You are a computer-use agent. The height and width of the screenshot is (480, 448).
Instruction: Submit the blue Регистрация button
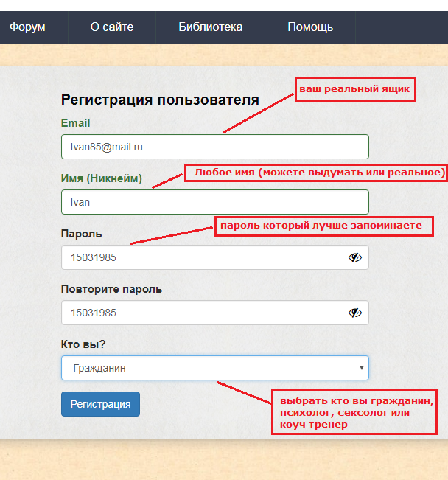point(100,404)
